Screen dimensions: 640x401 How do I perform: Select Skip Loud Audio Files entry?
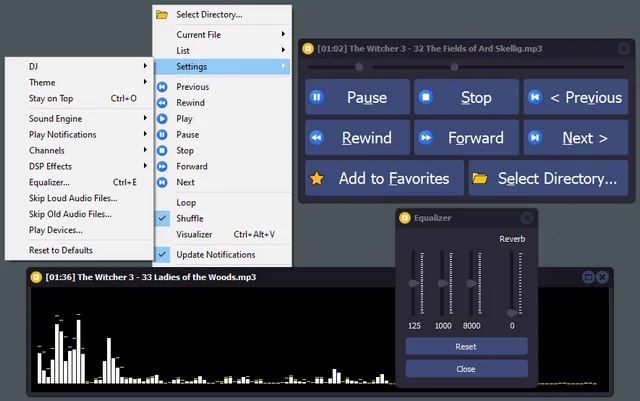(x=71, y=198)
